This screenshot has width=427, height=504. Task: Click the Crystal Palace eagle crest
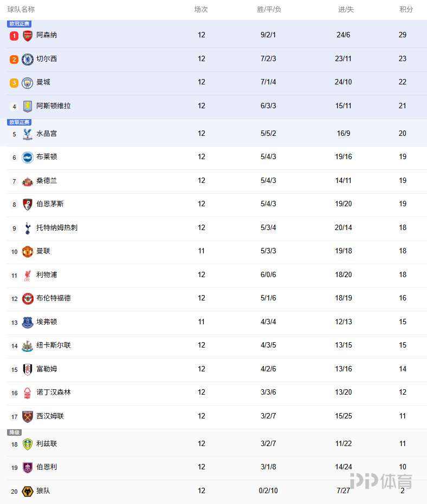(28, 134)
